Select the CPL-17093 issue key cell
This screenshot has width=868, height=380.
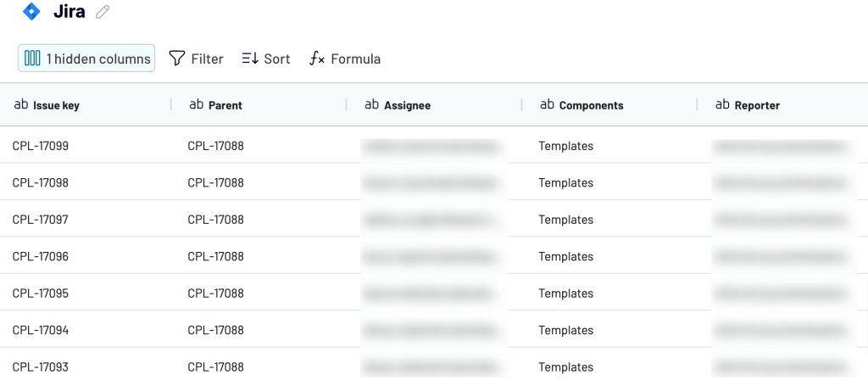tap(41, 366)
